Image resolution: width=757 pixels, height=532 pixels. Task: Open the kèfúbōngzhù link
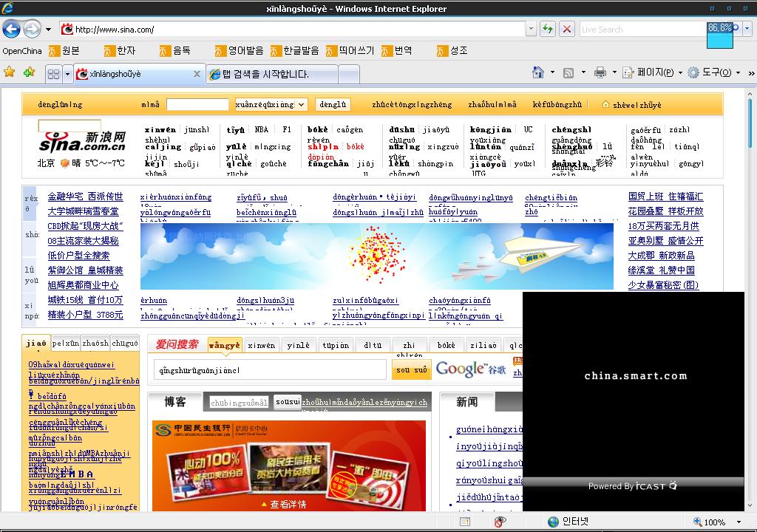[557, 105]
